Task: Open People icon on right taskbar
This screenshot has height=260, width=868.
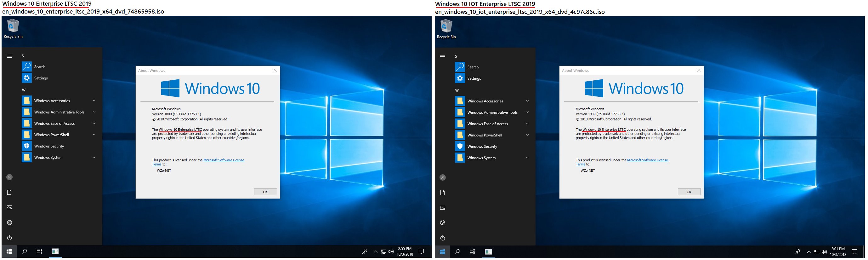Action: click(797, 252)
